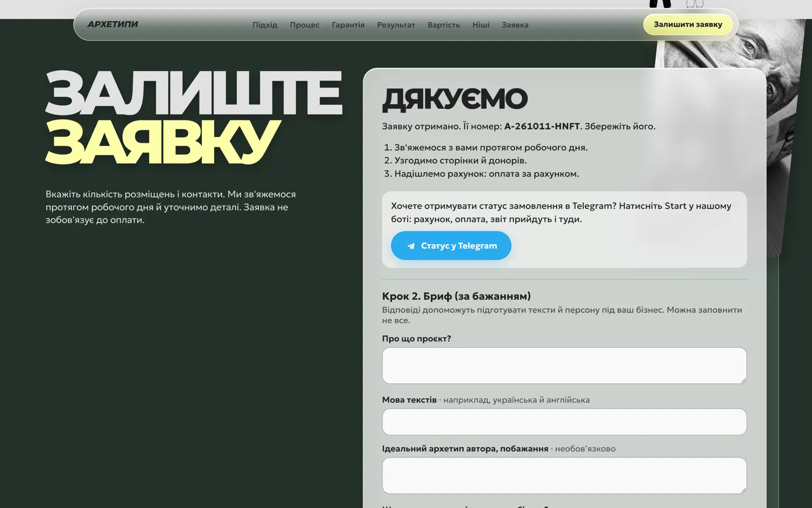The width and height of the screenshot is (812, 508).
Task: Focus the Ідеальний архетип автора text area
Action: [x=564, y=475]
